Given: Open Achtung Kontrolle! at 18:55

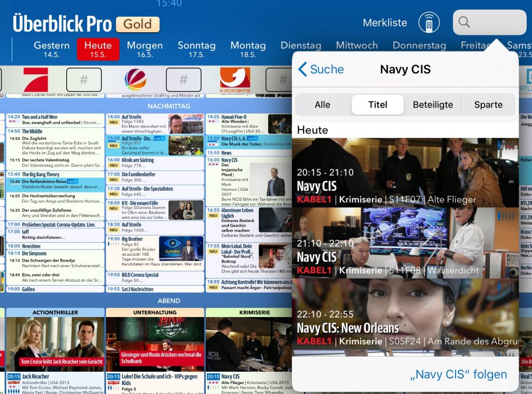Looking at the screenshot, I should coord(249,285).
